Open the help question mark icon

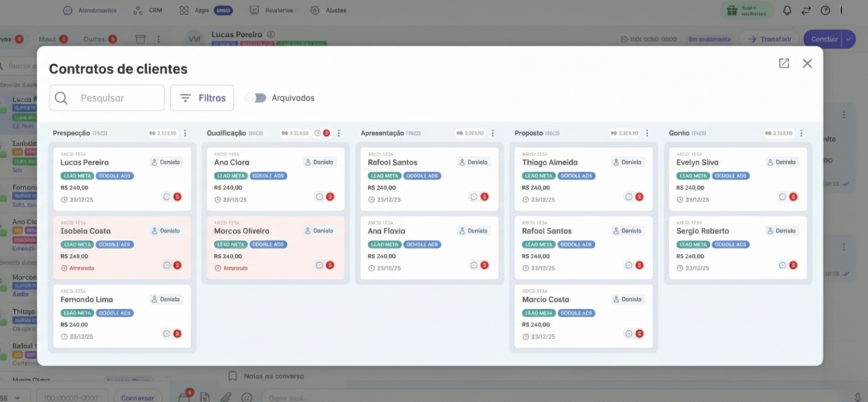click(825, 10)
